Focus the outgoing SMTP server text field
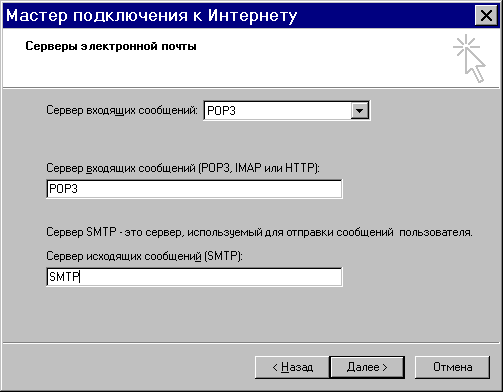503x392 pixels. [x=194, y=277]
